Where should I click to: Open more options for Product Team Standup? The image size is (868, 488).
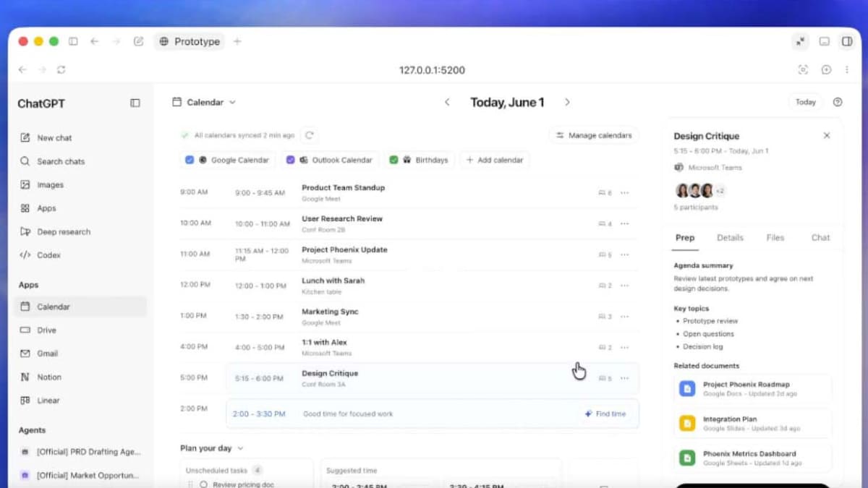pos(625,193)
